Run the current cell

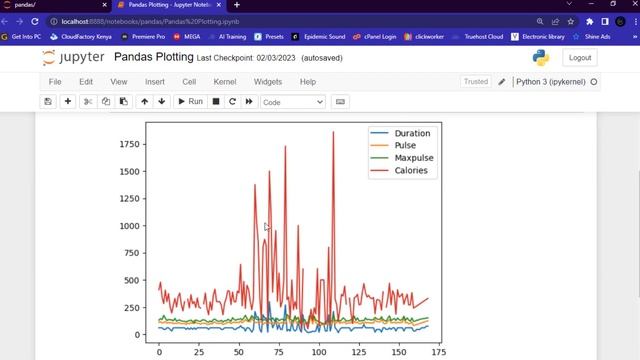[190, 102]
